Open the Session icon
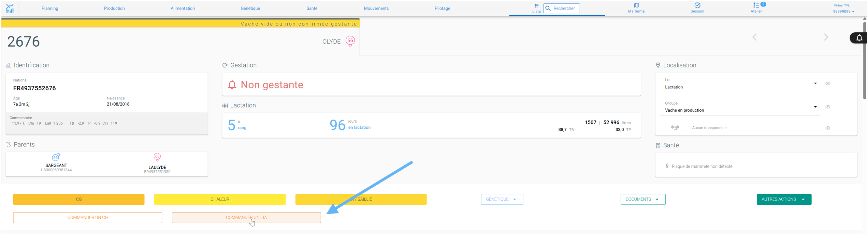Image resolution: width=868 pixels, height=234 pixels. tap(697, 5)
